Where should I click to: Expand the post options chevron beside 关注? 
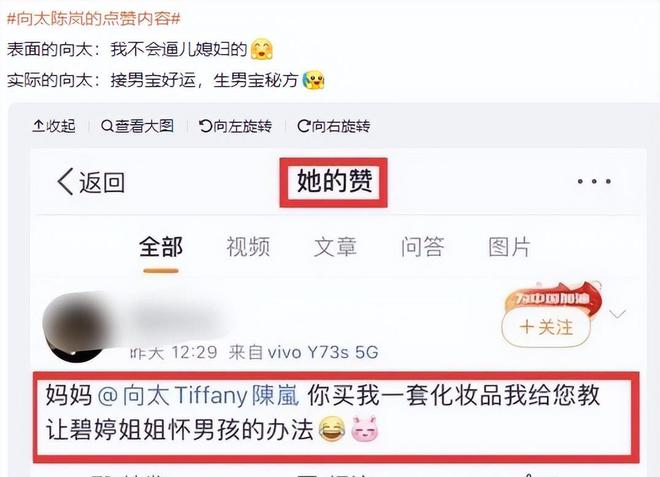point(618,314)
